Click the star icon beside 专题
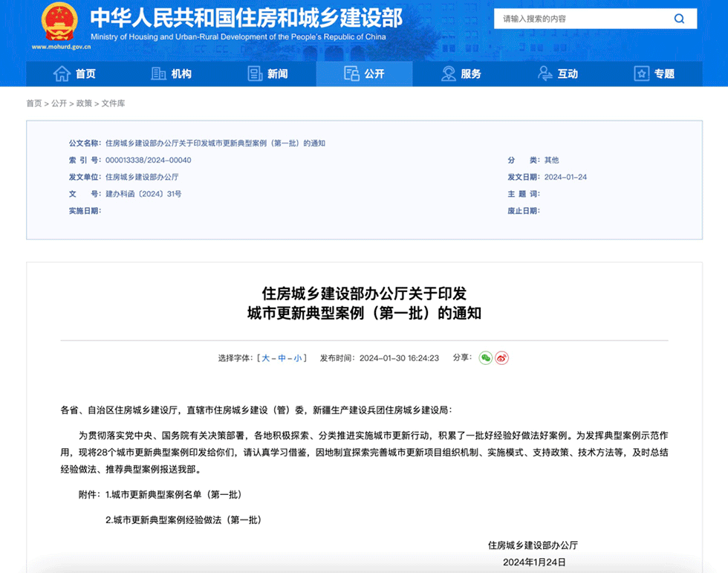The height and width of the screenshot is (573, 728). tap(640, 74)
